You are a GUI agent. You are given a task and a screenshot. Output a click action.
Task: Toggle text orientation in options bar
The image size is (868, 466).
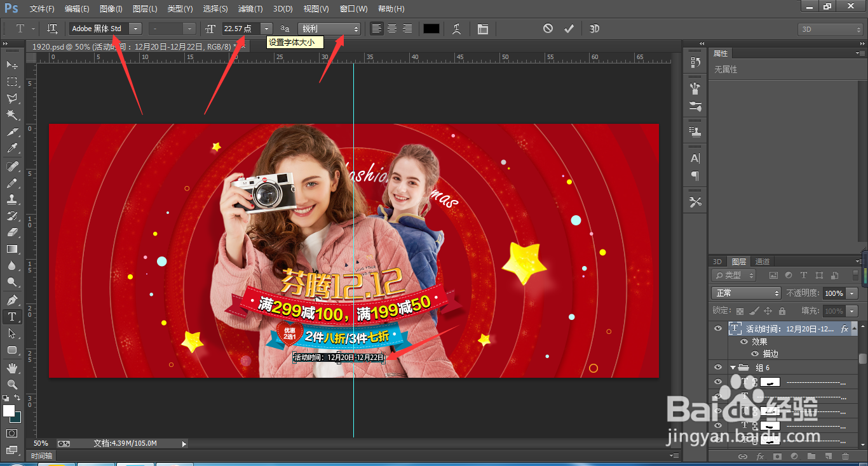coord(53,29)
